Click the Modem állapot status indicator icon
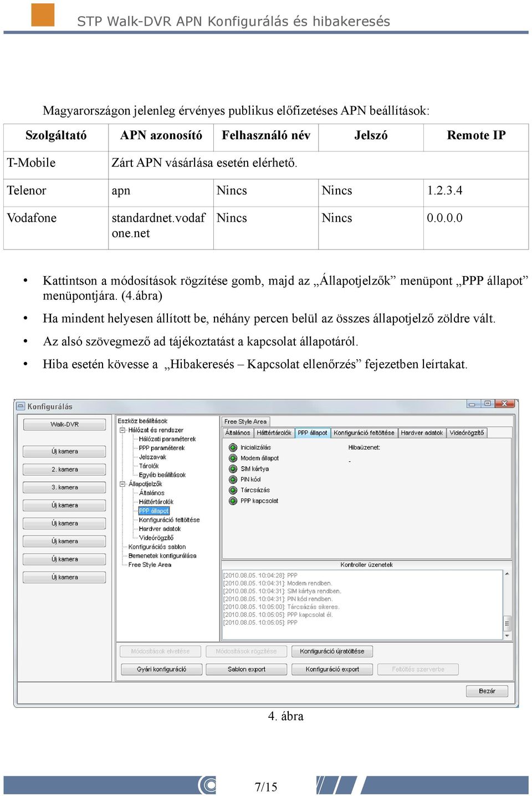 point(233,458)
